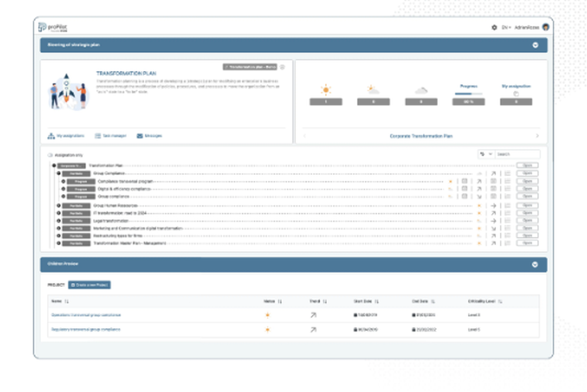Click the Search field above the tree

pos(517,154)
